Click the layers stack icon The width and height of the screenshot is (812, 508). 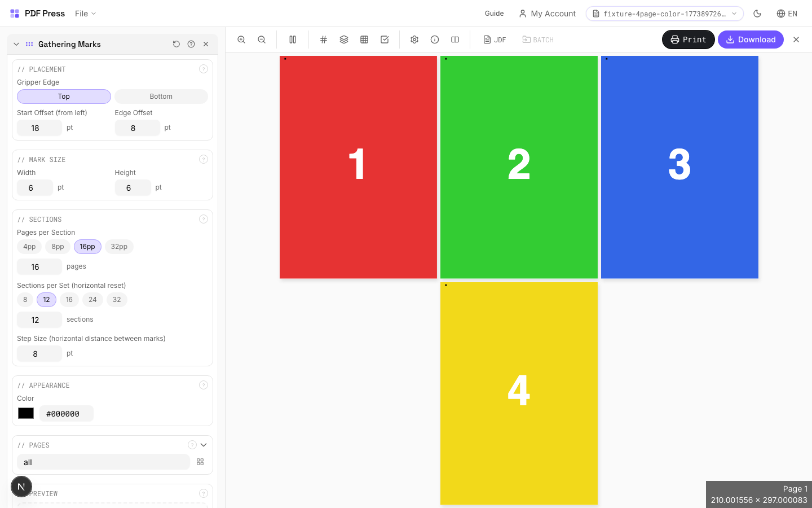(344, 40)
